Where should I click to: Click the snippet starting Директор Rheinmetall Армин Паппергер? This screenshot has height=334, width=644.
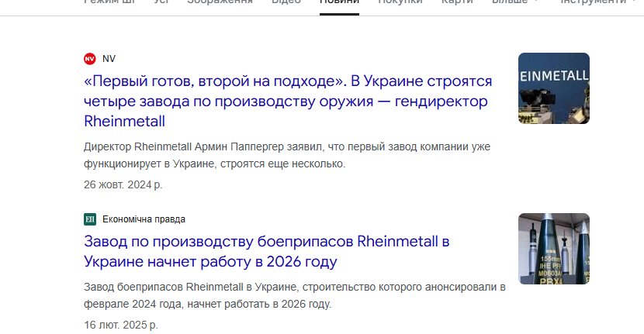[287, 155]
